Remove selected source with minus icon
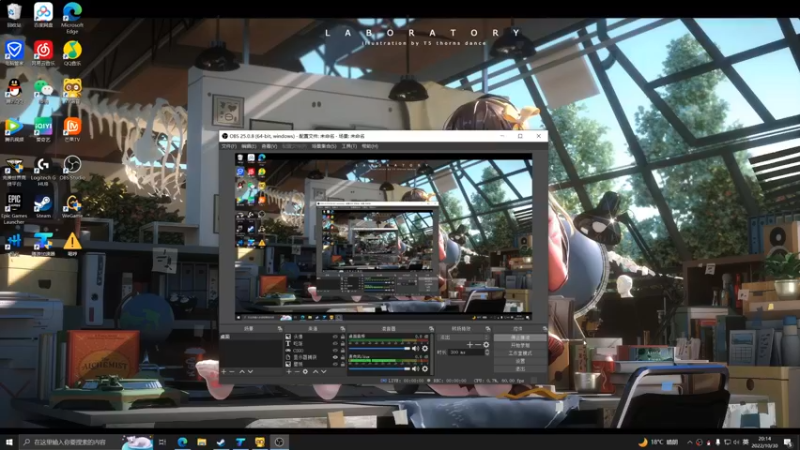 297,371
